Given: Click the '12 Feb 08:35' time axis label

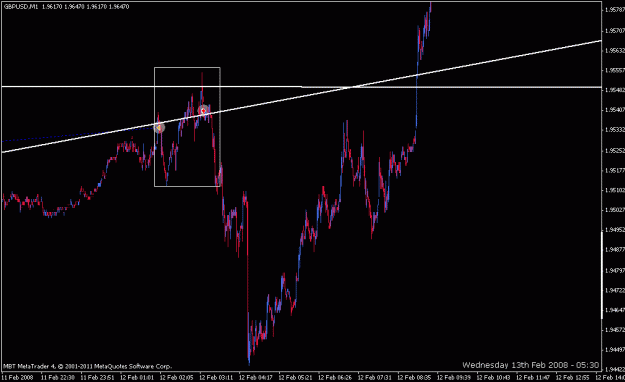Looking at the screenshot, I should (x=414, y=377).
